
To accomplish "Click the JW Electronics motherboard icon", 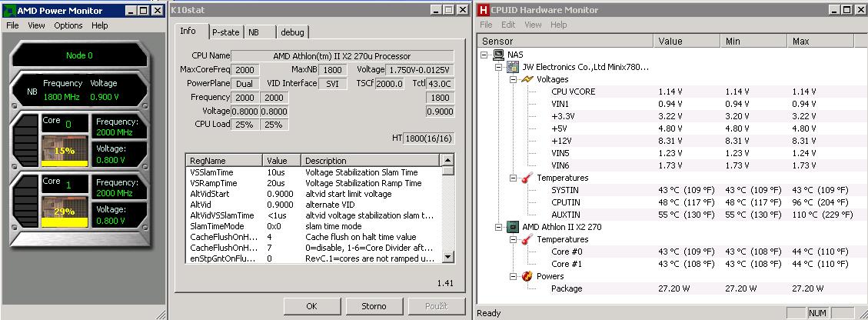I will point(513,67).
